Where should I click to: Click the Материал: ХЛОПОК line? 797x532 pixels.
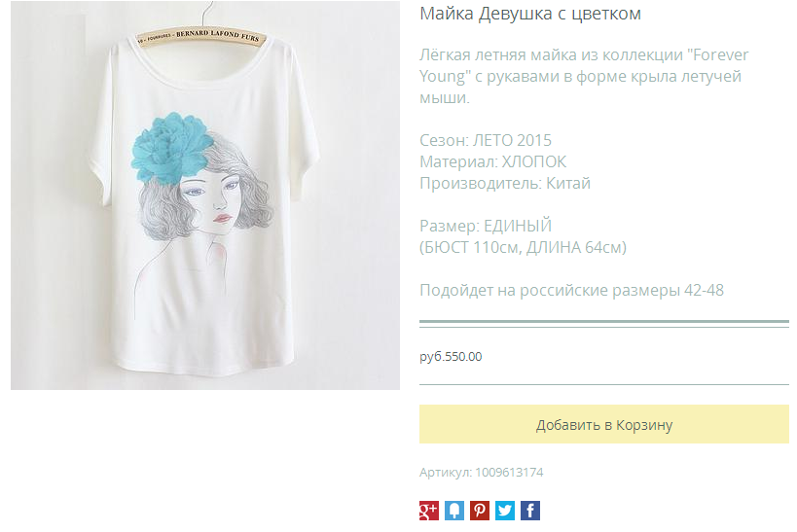click(x=492, y=161)
